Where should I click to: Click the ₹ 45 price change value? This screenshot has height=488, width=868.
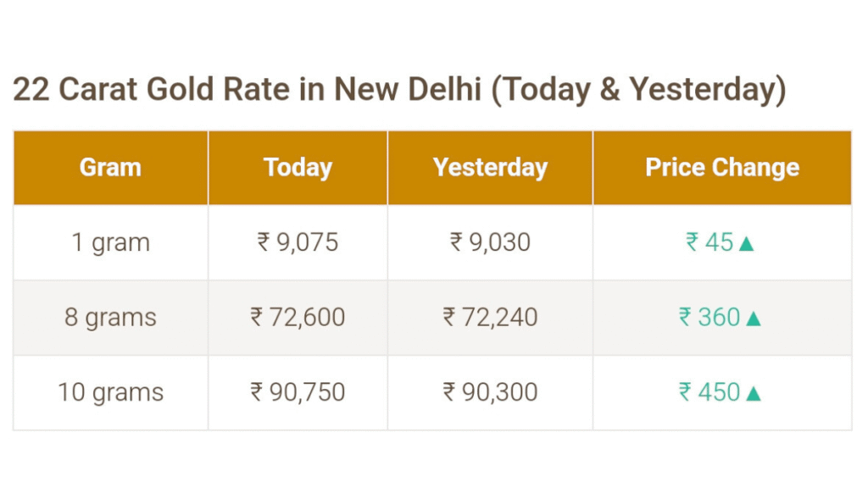pos(709,242)
